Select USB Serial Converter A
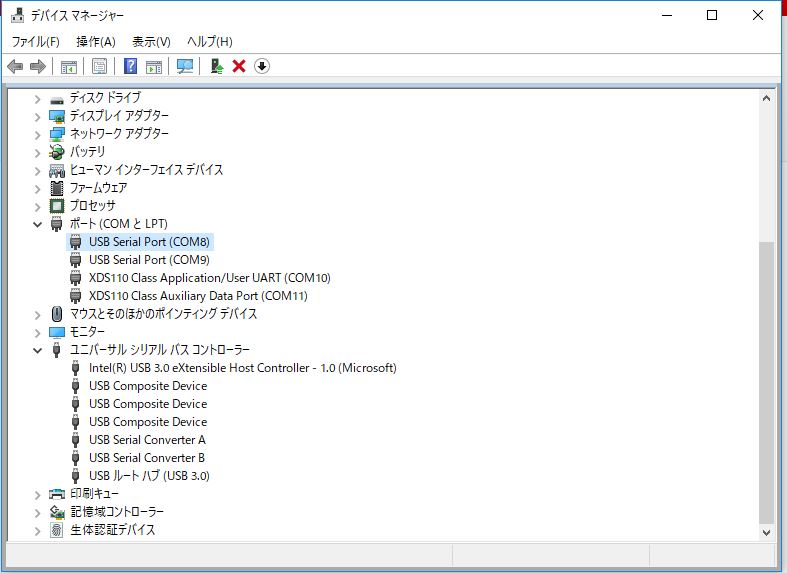 147,440
